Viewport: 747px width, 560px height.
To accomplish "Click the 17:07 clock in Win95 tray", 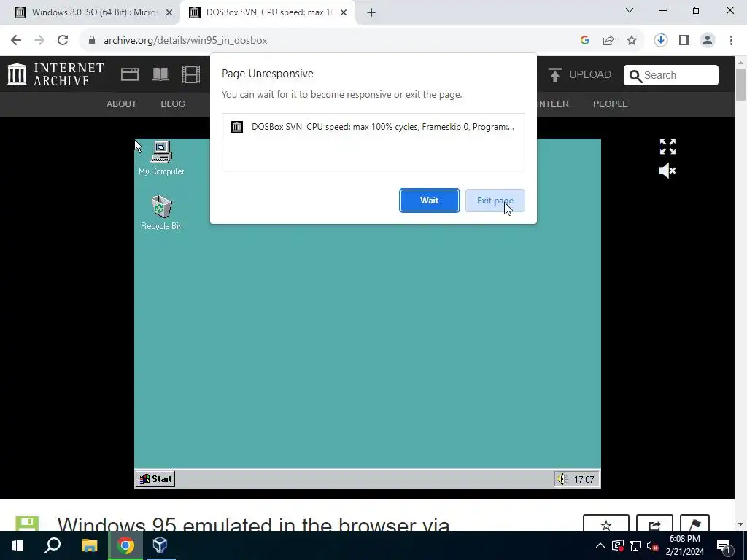I will 584,480.
